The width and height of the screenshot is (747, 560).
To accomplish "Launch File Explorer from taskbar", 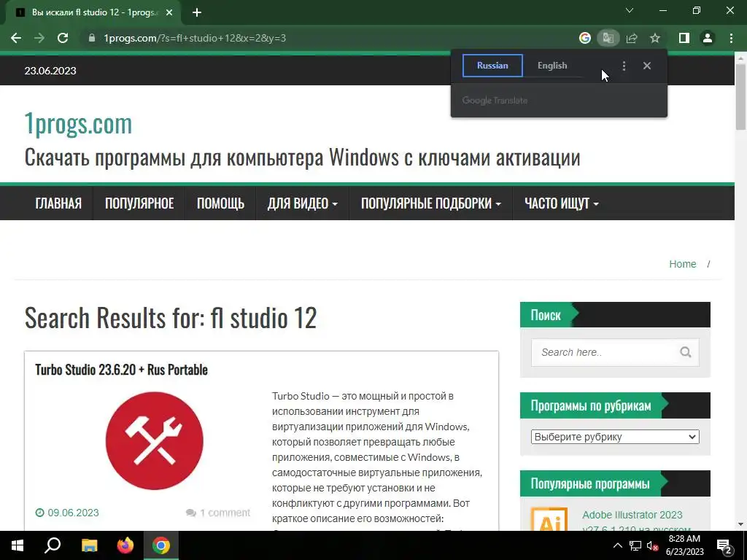I will pyautogui.click(x=89, y=545).
